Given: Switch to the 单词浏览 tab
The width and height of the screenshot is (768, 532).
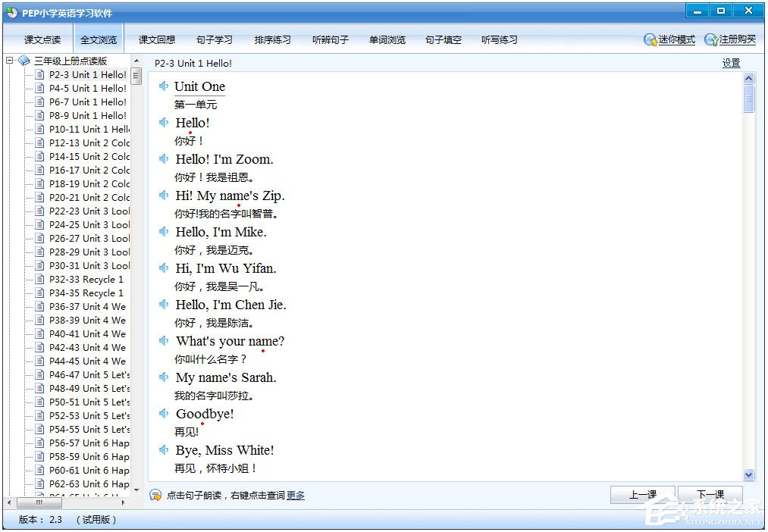Looking at the screenshot, I should pos(387,40).
